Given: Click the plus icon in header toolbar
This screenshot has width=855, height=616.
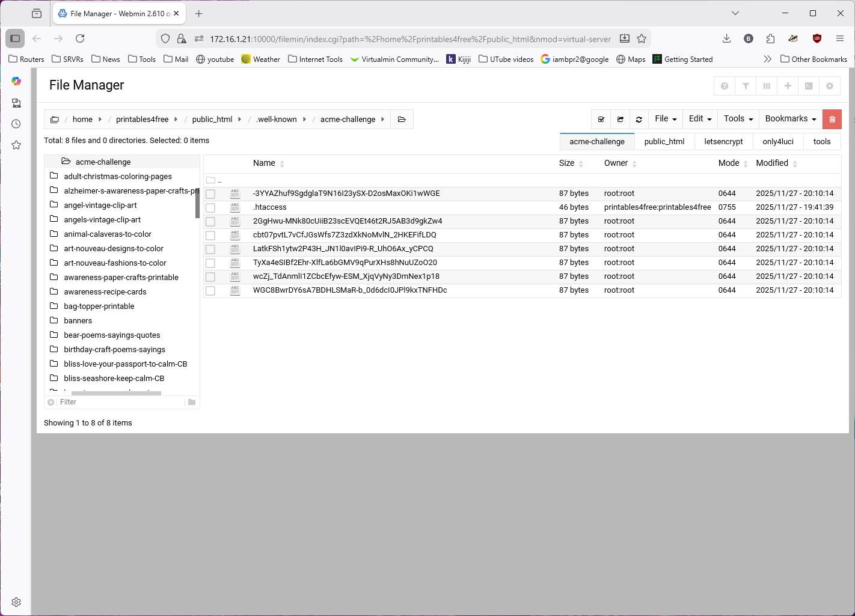Looking at the screenshot, I should pyautogui.click(x=788, y=86).
